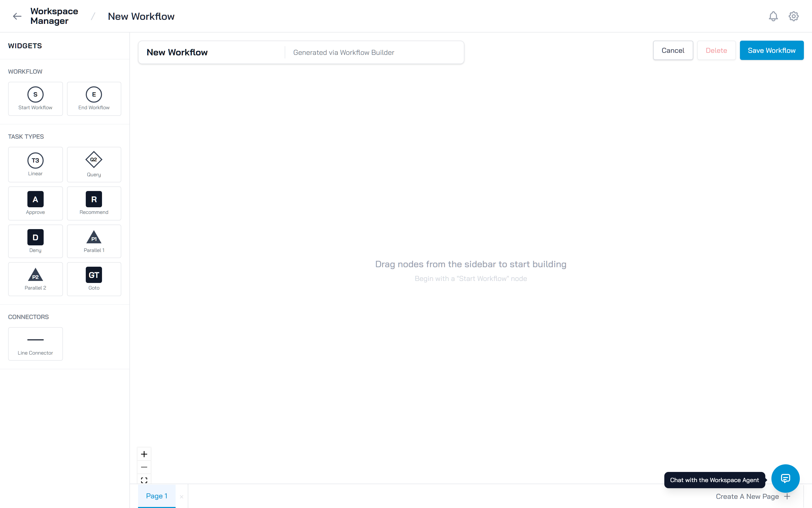Select the Start Workflow widget

[x=35, y=99]
